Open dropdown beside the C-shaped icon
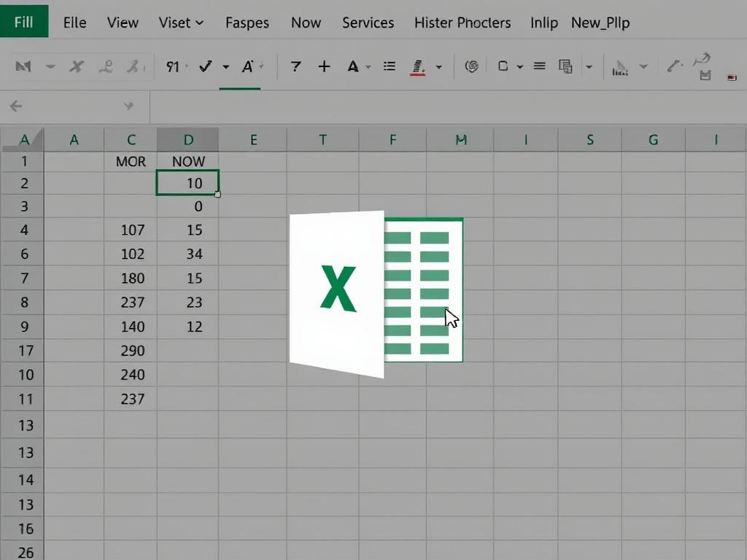747x560 pixels. [x=519, y=67]
